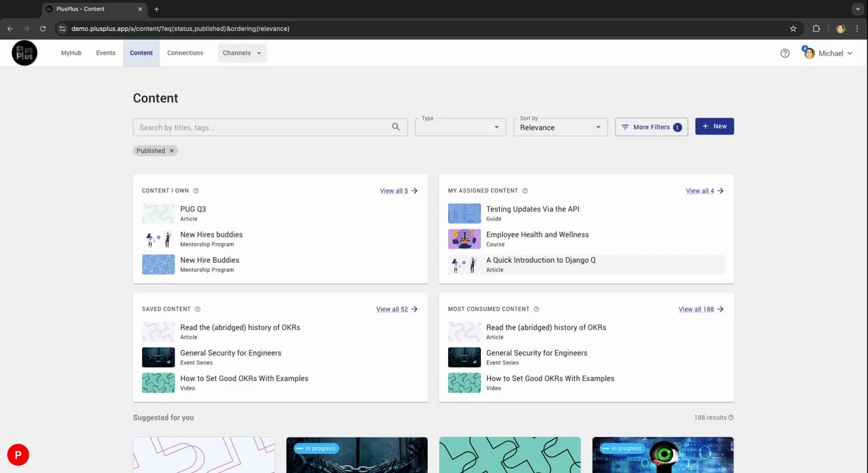Open the More Filters button
This screenshot has width=868, height=473.
point(651,127)
